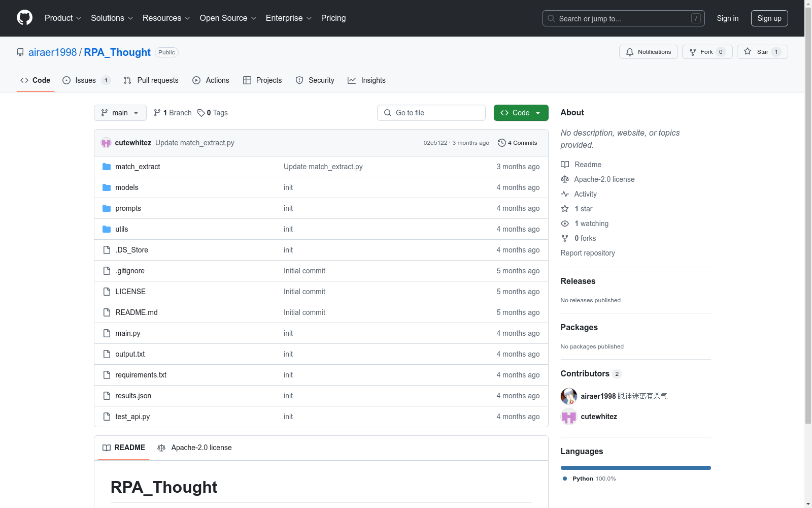
Task: Open the requirements.txt file
Action: point(141,375)
